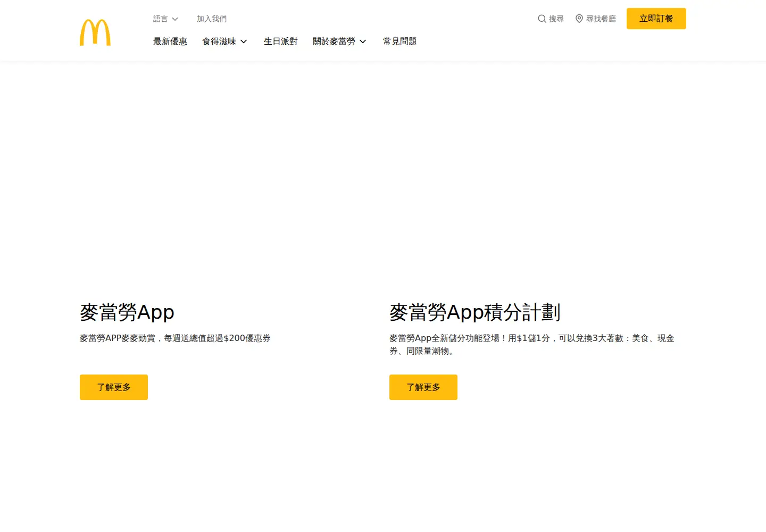Open the 加入我們 link
Screen dimensions: 766x532
tap(212, 19)
